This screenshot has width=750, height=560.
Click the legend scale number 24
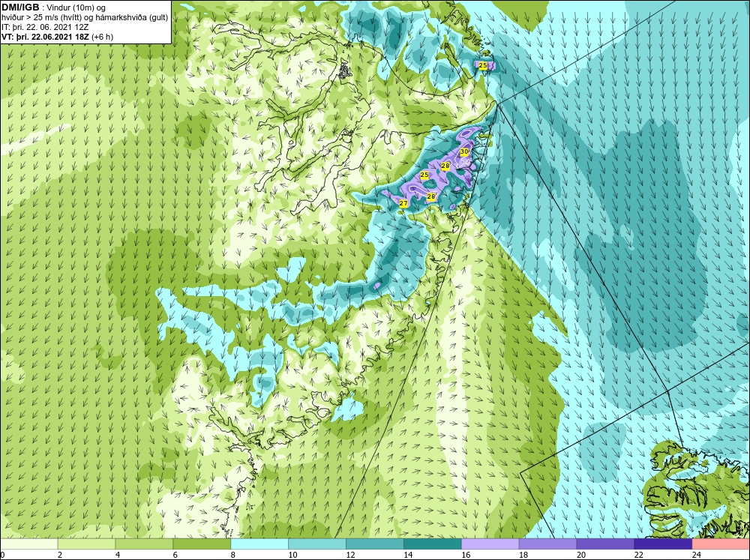pyautogui.click(x=697, y=555)
